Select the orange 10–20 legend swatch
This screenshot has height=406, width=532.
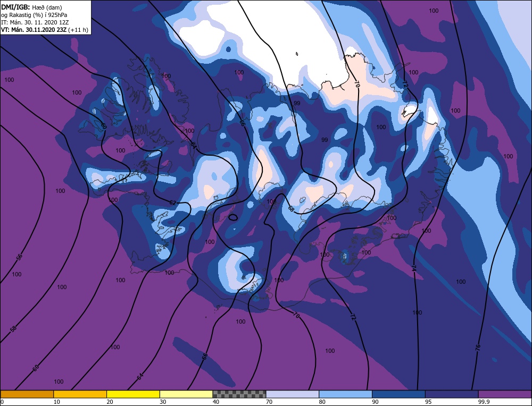pos(80,394)
